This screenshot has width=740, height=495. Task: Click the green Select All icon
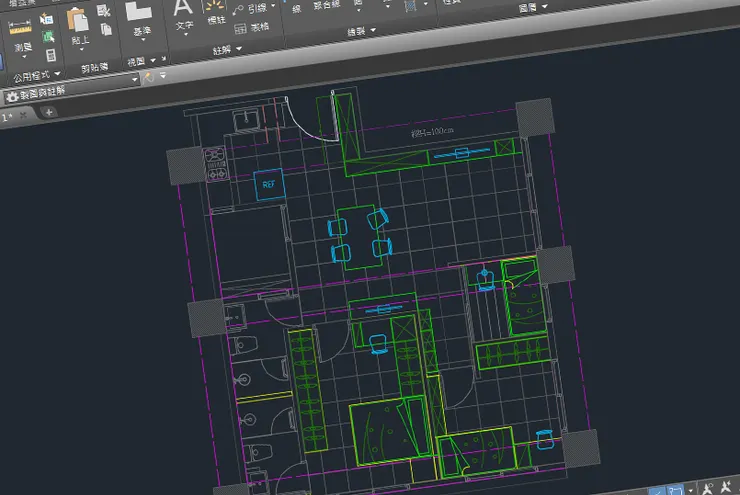pos(48,37)
